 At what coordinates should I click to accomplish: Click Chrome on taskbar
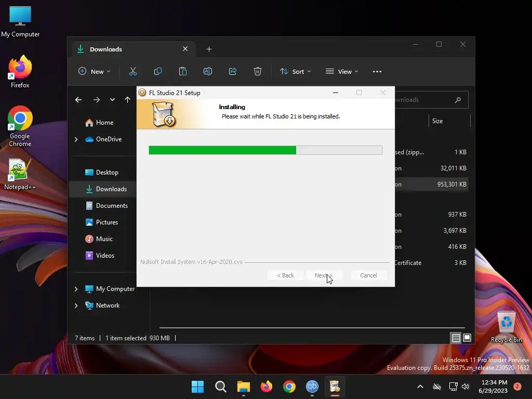pyautogui.click(x=289, y=387)
